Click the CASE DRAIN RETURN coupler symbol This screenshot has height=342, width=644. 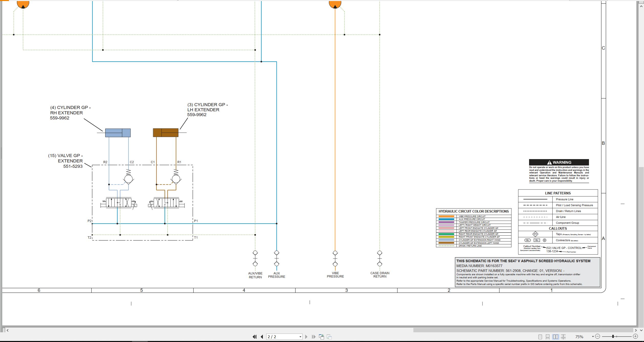pyautogui.click(x=380, y=258)
